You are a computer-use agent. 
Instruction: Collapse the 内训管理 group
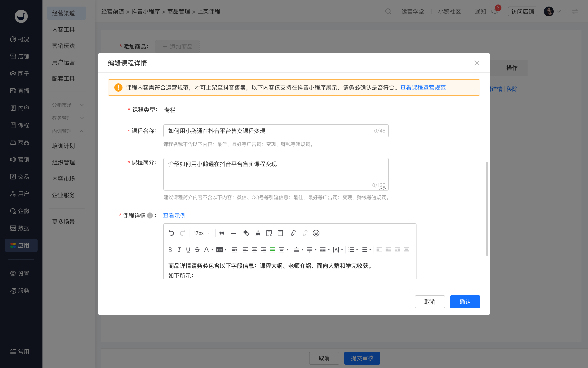(68, 131)
